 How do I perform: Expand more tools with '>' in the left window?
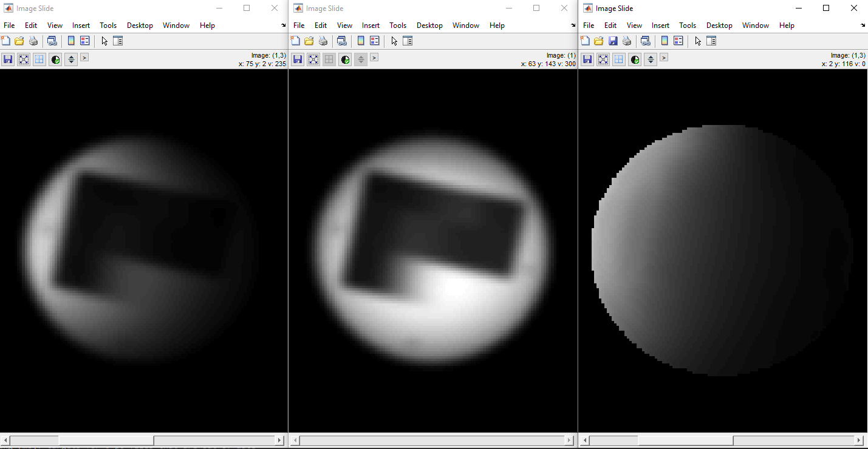coord(84,57)
